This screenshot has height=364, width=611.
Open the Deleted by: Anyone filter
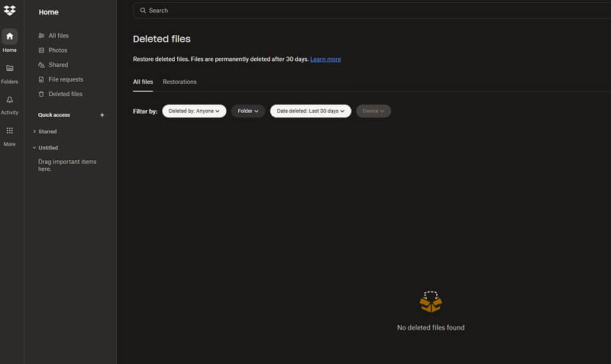tap(194, 111)
